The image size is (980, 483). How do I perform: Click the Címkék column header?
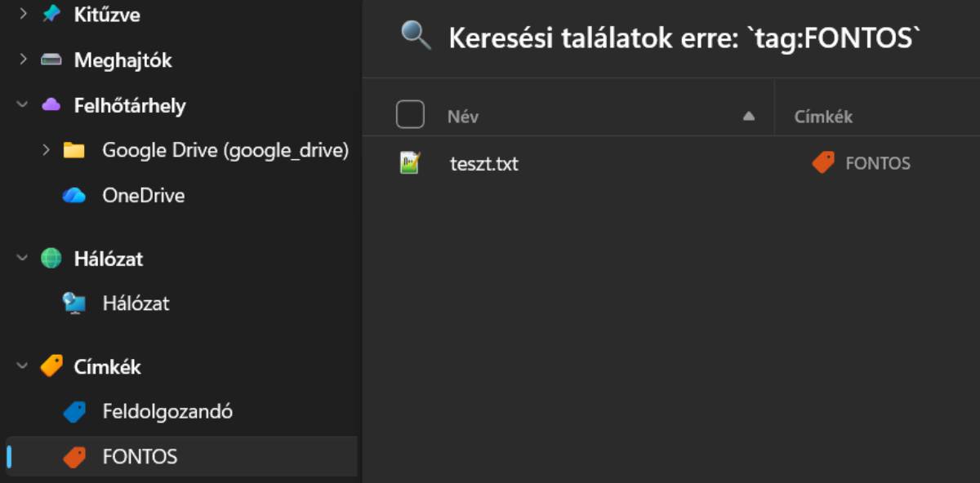pos(823,117)
